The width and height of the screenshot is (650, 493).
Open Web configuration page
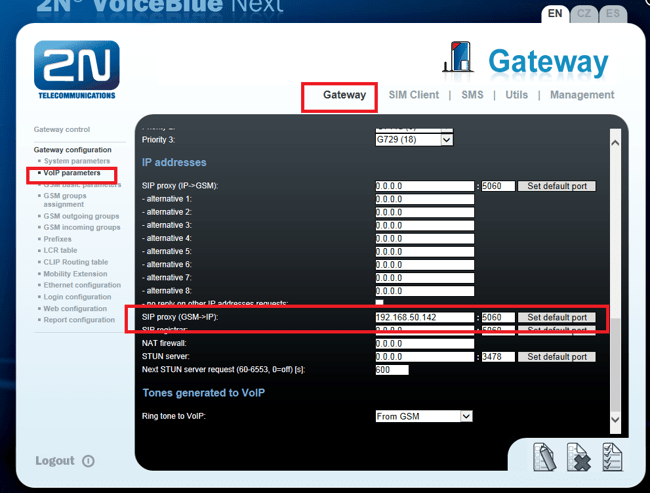tap(75, 308)
